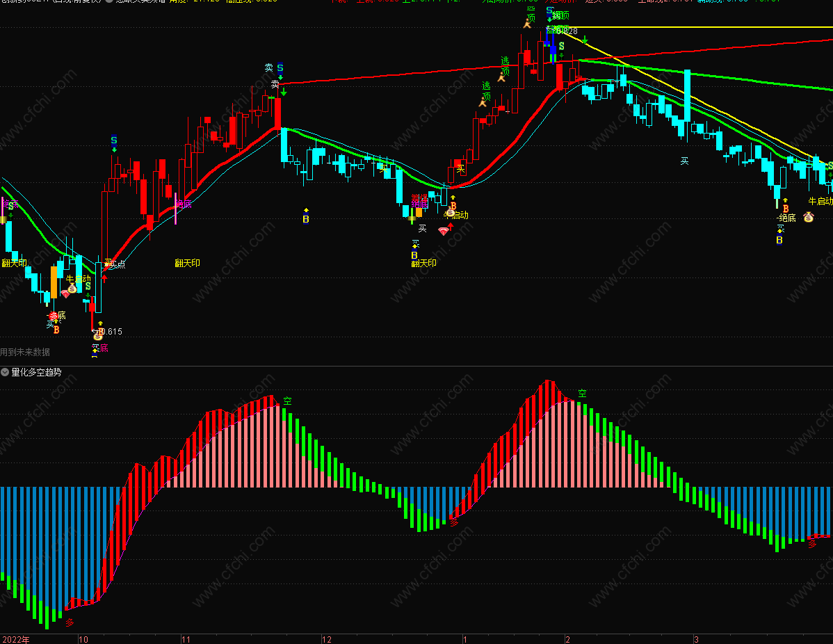Click the 绝底 label in March

787,218
